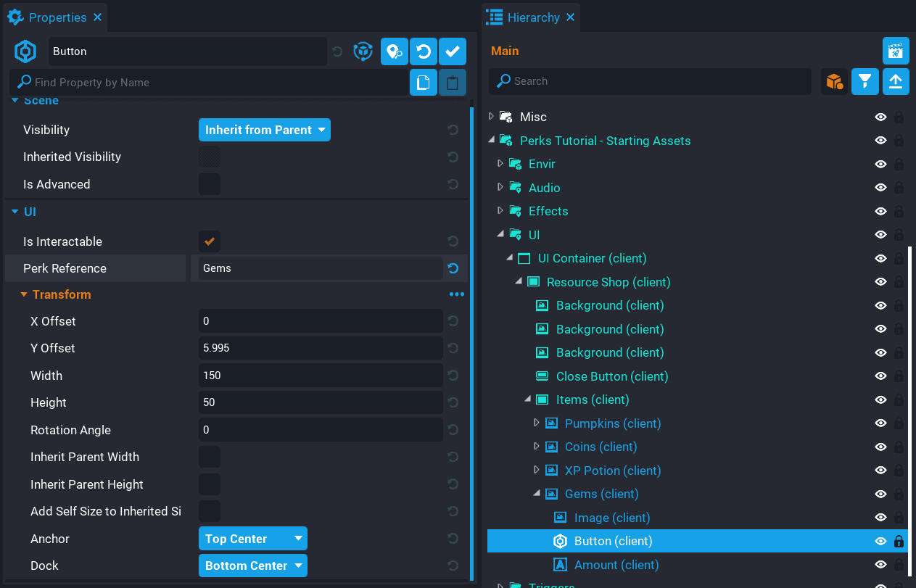Reset the Perk Reference value

tap(453, 268)
